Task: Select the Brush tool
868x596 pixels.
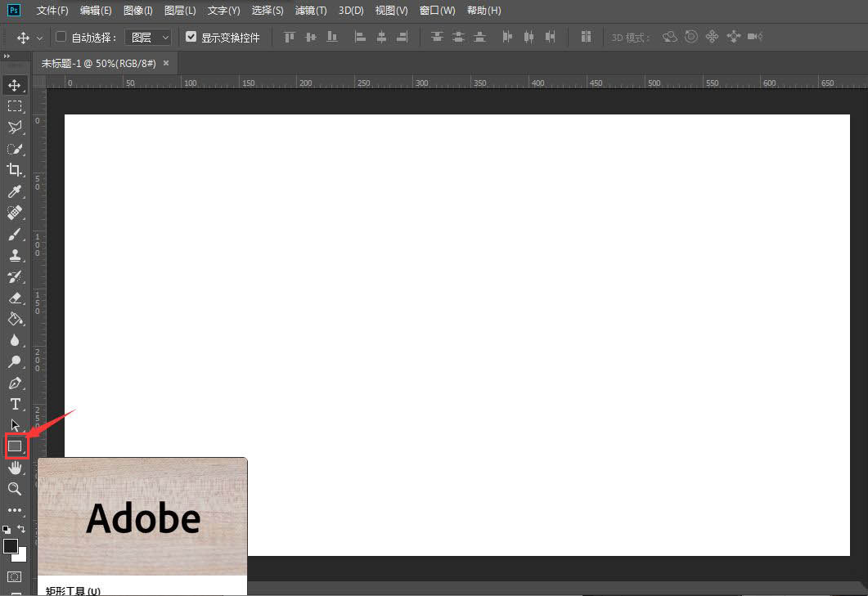Action: pos(15,234)
